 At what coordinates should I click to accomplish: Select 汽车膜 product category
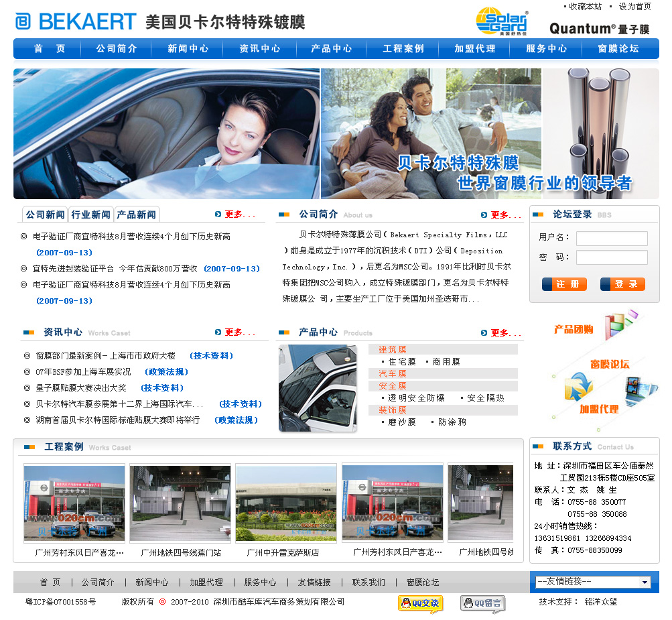[392, 373]
